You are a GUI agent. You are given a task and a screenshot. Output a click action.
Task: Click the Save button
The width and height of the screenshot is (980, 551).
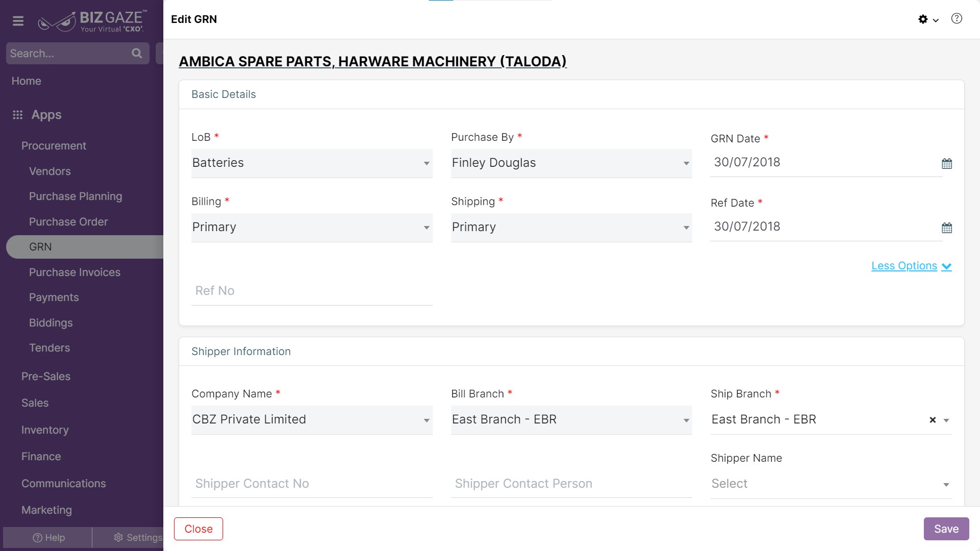(x=946, y=529)
